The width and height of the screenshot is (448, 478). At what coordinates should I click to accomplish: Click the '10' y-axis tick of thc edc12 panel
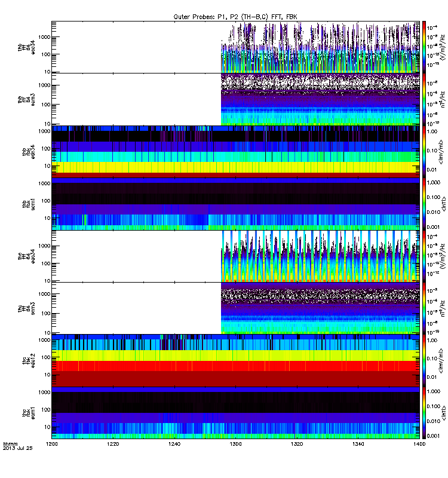(48, 375)
